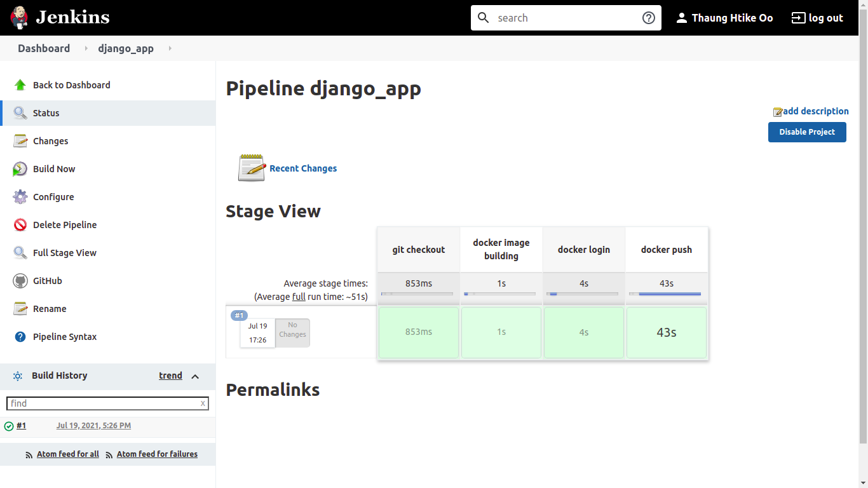Click the Full Stage View magnifier icon
The height and width of the screenshot is (488, 868).
(x=20, y=253)
